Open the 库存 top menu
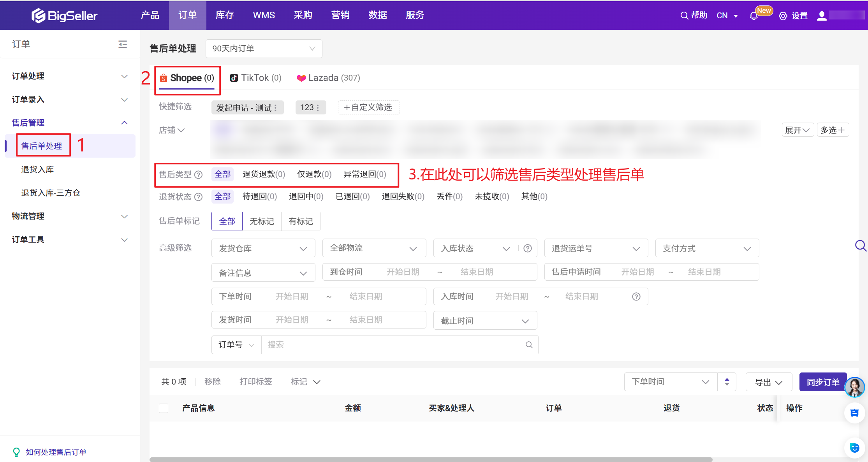The height and width of the screenshot is (462, 868). coord(225,15)
